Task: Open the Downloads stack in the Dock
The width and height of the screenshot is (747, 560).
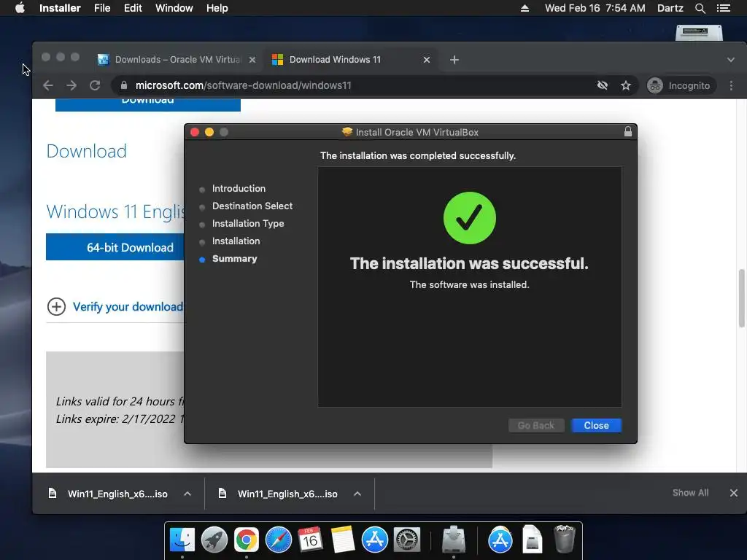Action: click(532, 540)
